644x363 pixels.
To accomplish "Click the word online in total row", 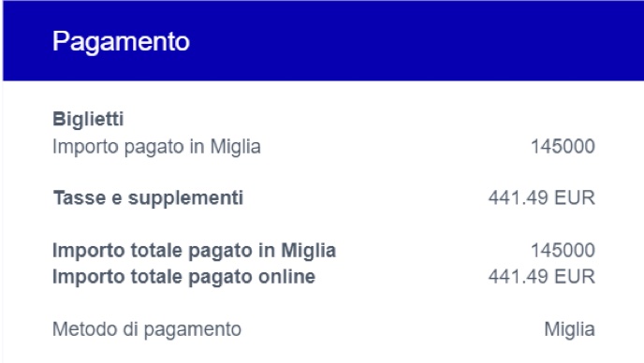I will coord(286,277).
